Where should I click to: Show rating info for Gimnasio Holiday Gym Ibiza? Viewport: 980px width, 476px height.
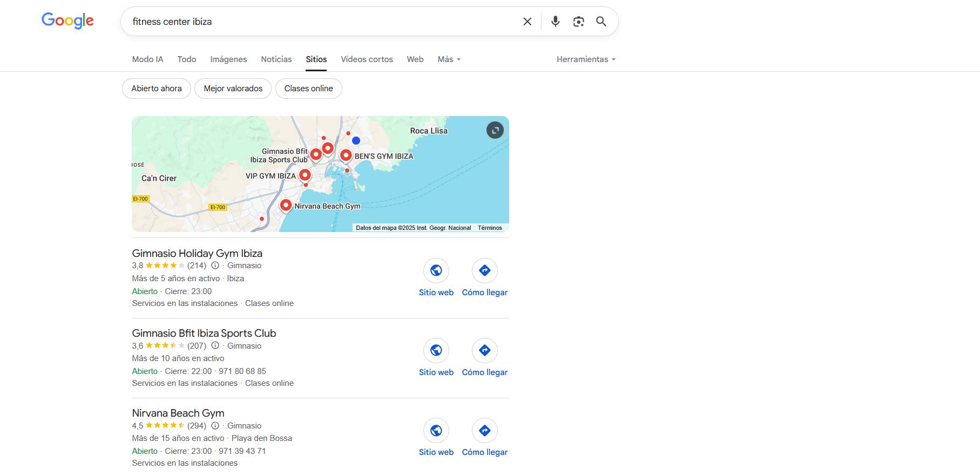215,266
